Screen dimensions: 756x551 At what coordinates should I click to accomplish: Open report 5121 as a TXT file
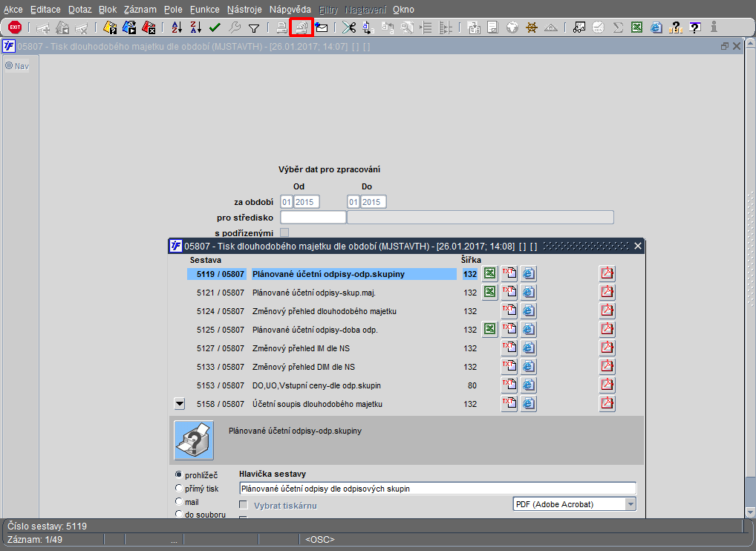[x=509, y=292]
